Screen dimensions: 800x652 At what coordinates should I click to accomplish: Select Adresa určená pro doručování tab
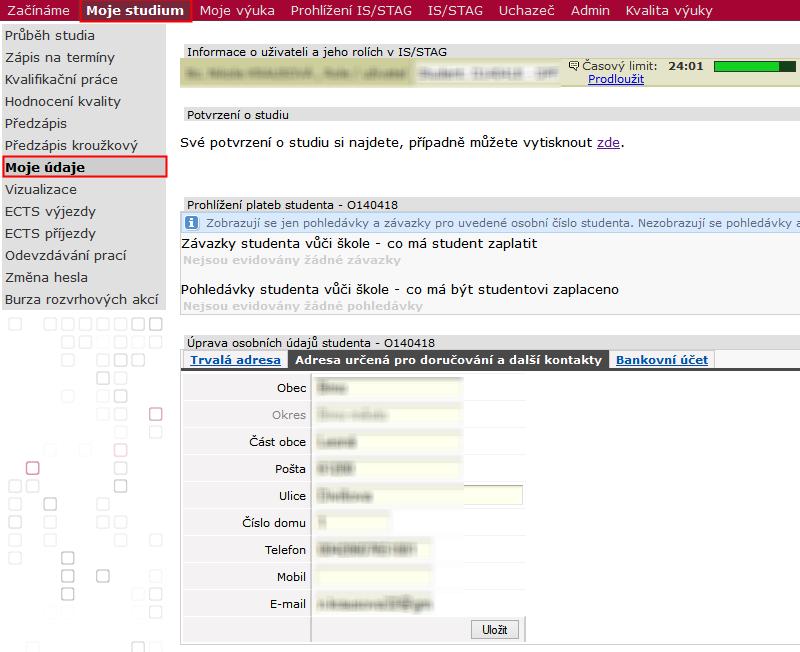click(x=448, y=360)
